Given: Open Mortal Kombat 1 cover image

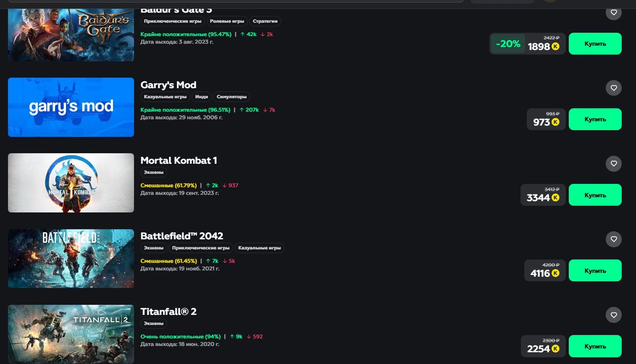Looking at the screenshot, I should click(x=71, y=183).
